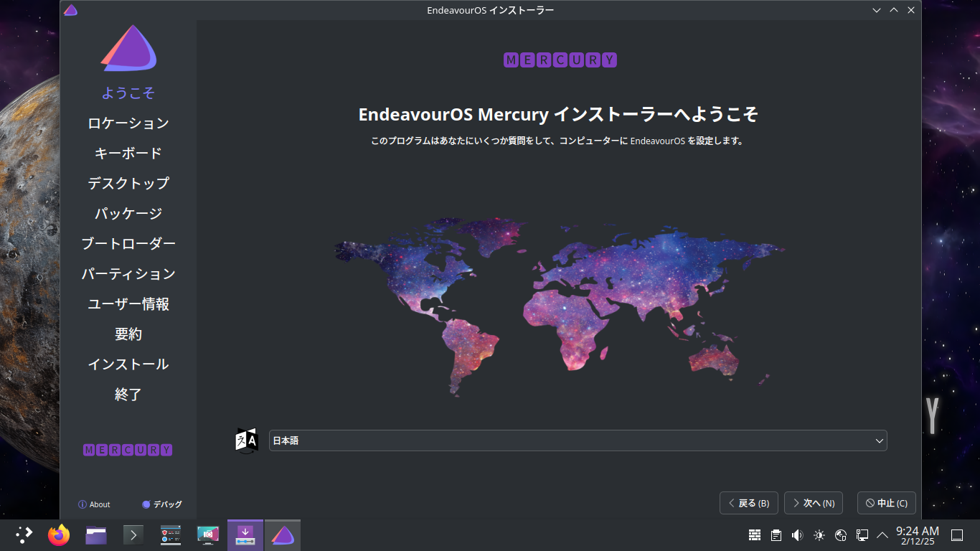The width and height of the screenshot is (980, 551).
Task: Open the volume speaker tray icon
Action: (797, 535)
